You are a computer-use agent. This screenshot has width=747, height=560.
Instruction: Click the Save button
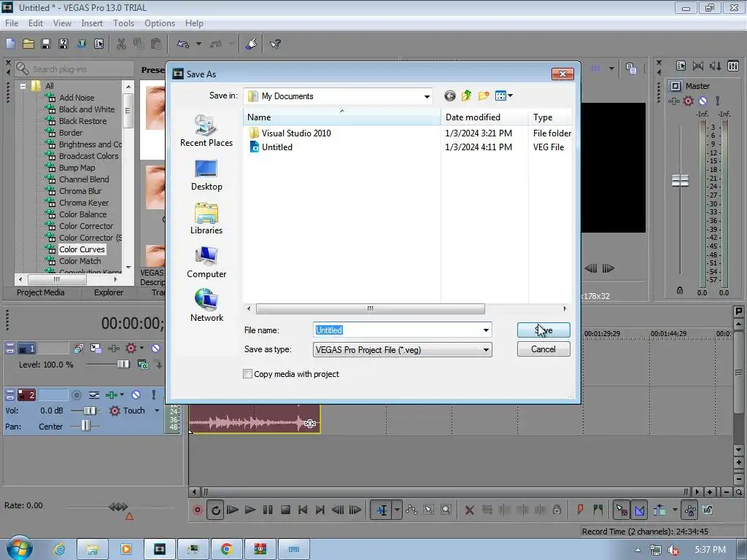click(543, 330)
